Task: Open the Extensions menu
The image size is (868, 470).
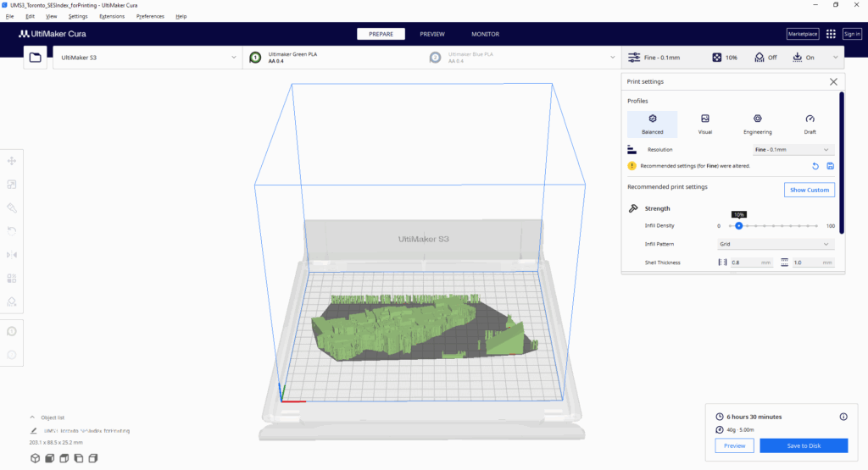Action: pyautogui.click(x=111, y=16)
